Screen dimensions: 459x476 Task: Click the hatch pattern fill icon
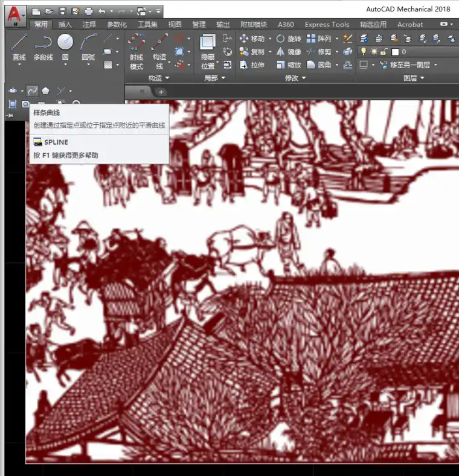click(108, 65)
